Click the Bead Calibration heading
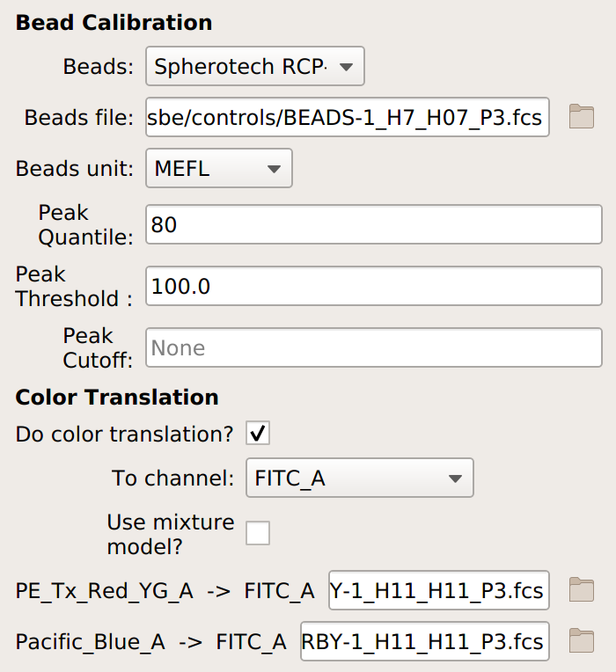 (x=114, y=22)
